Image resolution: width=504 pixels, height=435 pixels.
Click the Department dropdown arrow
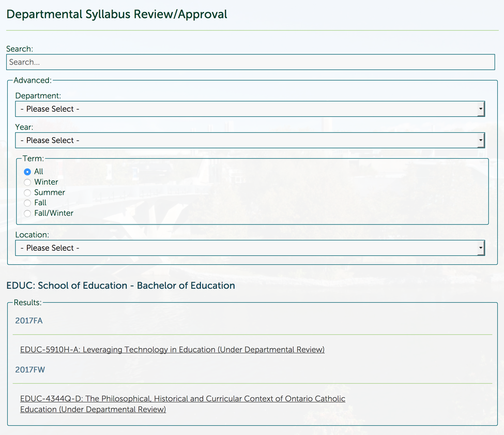(481, 109)
